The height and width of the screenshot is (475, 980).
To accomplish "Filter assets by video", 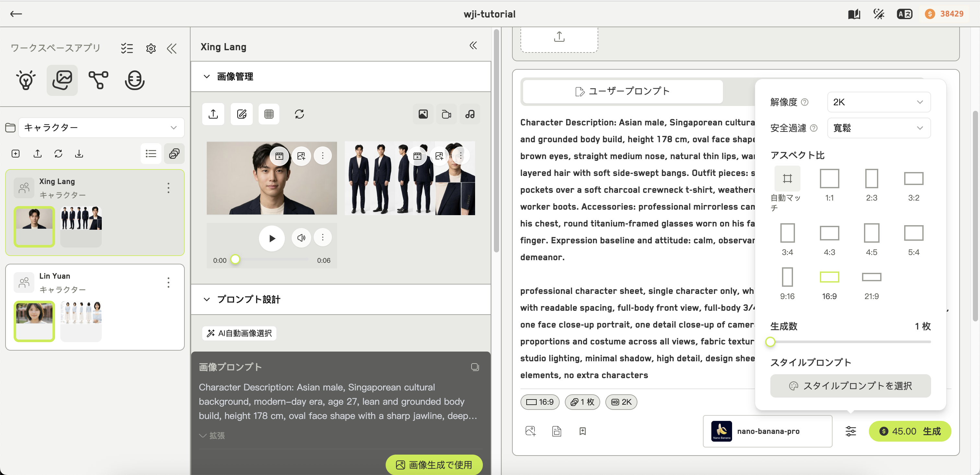I will [x=446, y=114].
